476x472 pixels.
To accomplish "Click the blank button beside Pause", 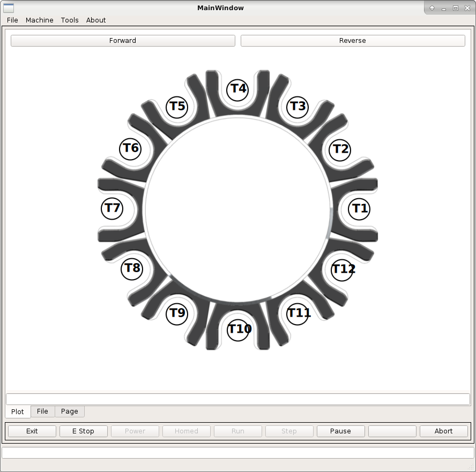I will [392, 431].
